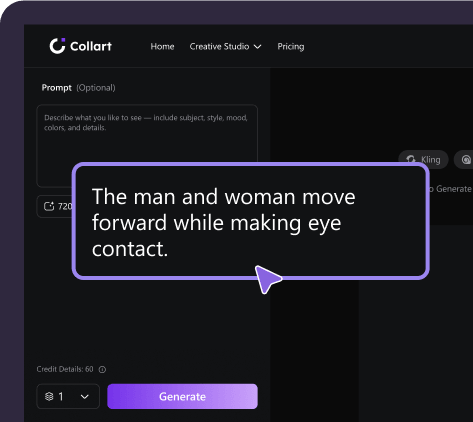Image resolution: width=473 pixels, height=422 pixels.
Task: Select the 720 resolution option
Action: (x=55, y=206)
